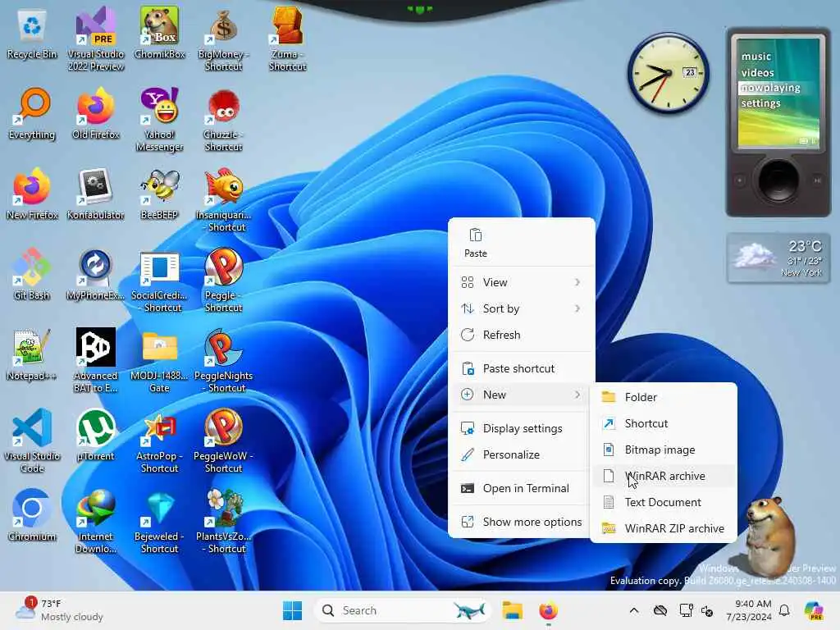The image size is (840, 630).
Task: Click the taskbar Search box
Action: coord(403,610)
